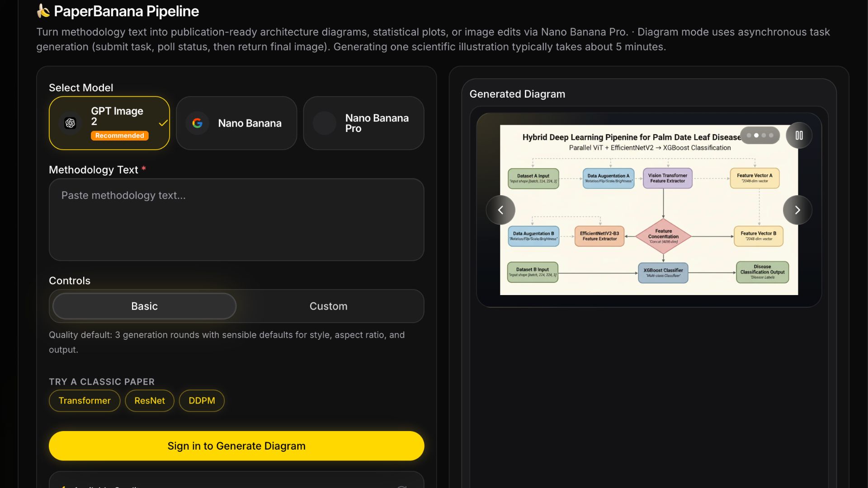Click the PaperBanana Pipeline heading

[126, 11]
